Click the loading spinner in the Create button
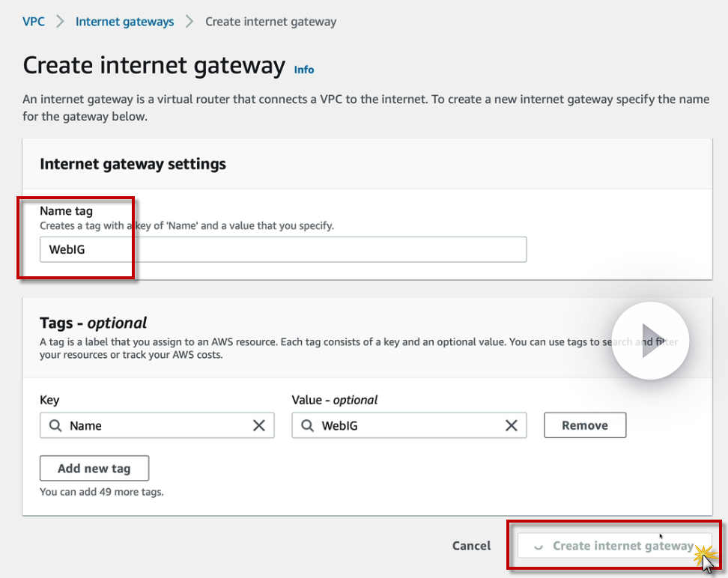Viewport: 728px width, 578px height. click(538, 547)
